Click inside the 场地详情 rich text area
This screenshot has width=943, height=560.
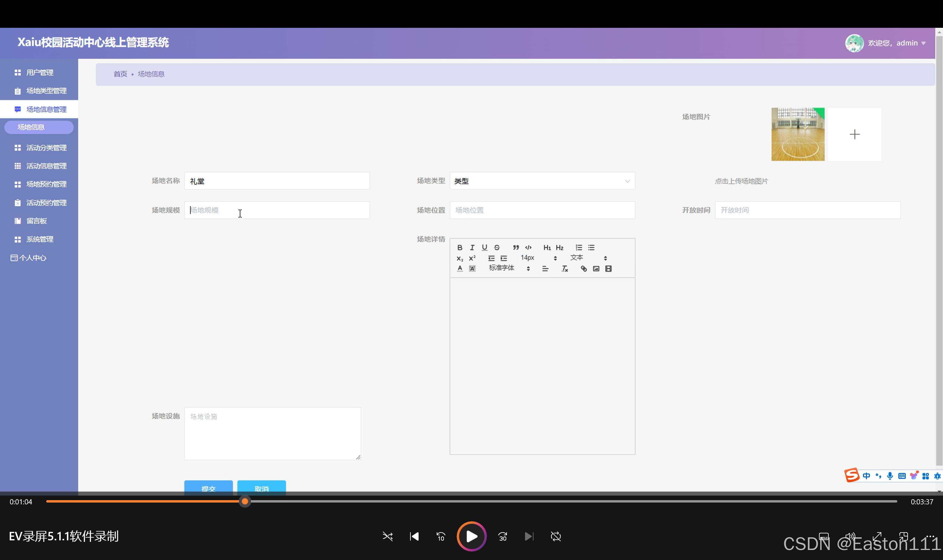pos(542,366)
